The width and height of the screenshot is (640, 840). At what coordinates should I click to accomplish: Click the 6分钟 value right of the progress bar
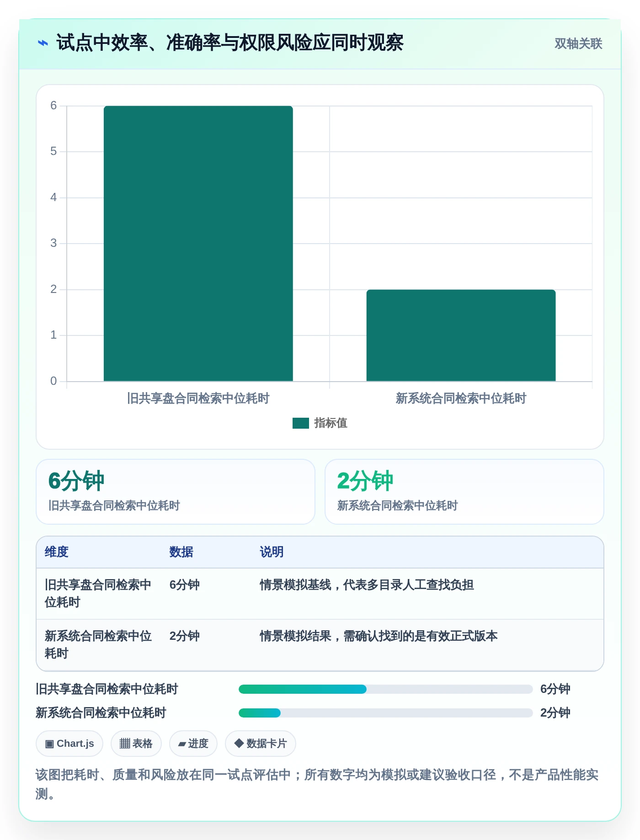(x=555, y=689)
